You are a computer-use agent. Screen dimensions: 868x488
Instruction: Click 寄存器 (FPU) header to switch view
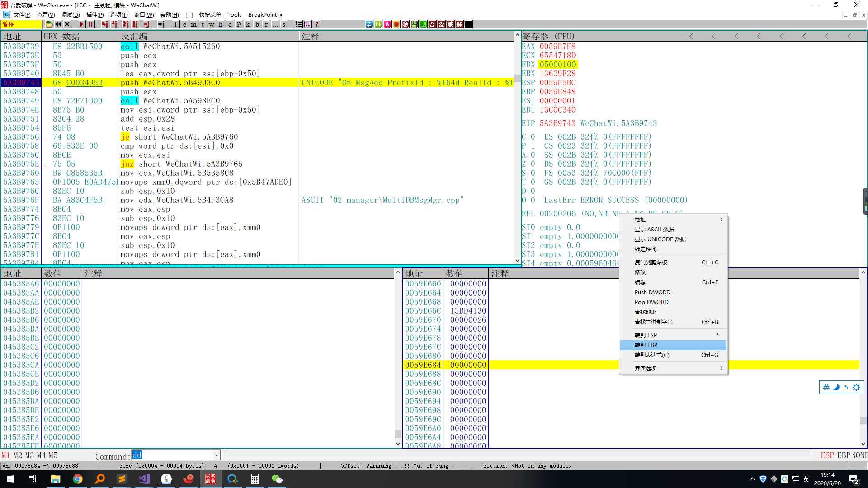click(548, 36)
